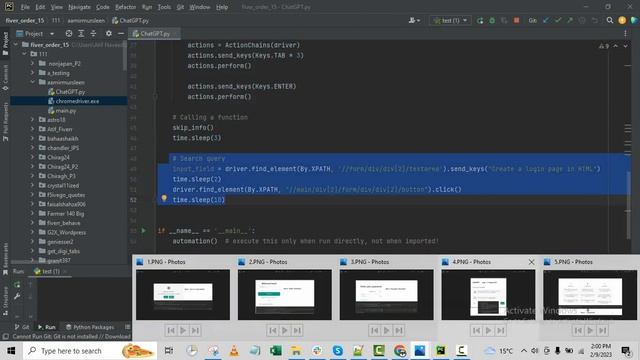Click the intention lightbulb in gutter
The image size is (640, 360).
(x=164, y=198)
